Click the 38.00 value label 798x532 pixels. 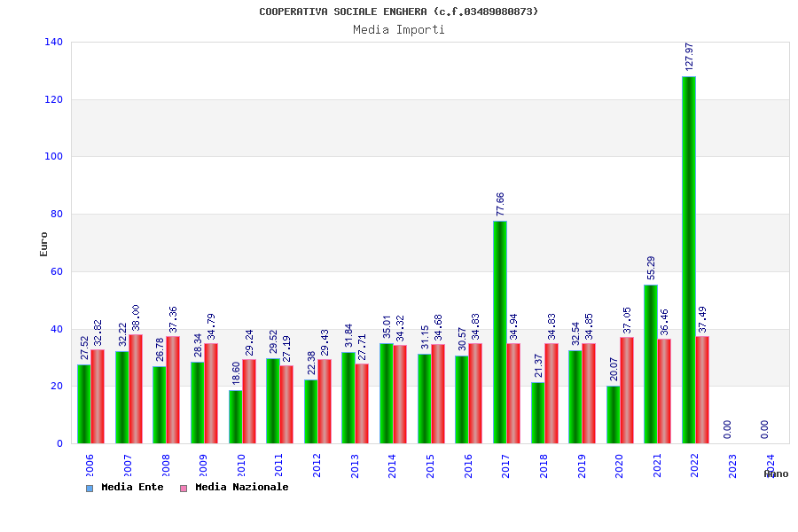[136, 317]
